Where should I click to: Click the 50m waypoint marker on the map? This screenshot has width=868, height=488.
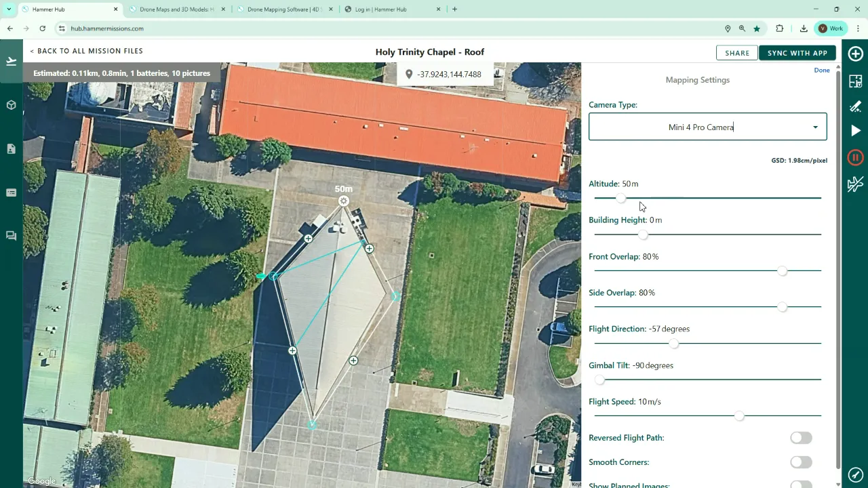(344, 201)
